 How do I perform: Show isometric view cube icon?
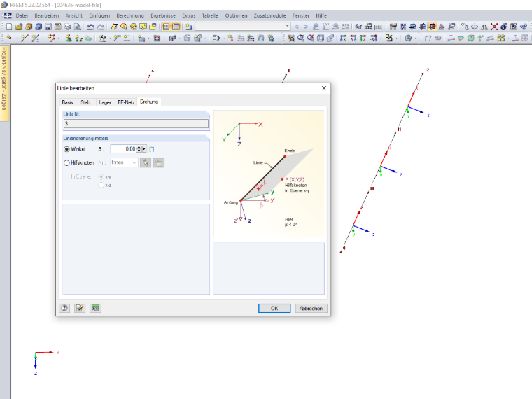pos(321,38)
